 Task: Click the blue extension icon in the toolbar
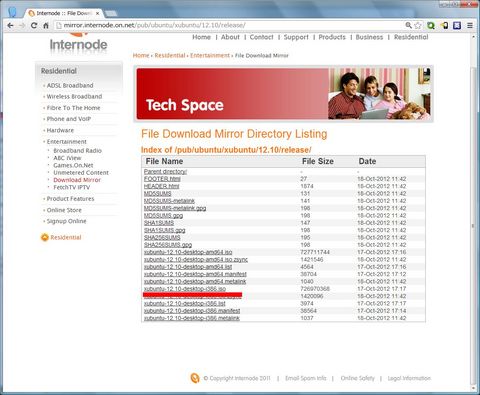pyautogui.click(x=457, y=25)
